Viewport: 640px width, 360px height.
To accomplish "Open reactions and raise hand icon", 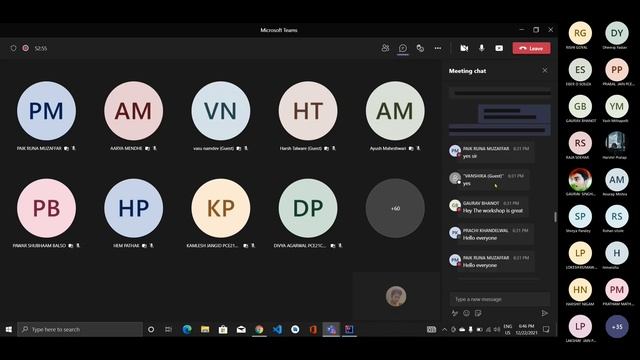I will 420,48.
